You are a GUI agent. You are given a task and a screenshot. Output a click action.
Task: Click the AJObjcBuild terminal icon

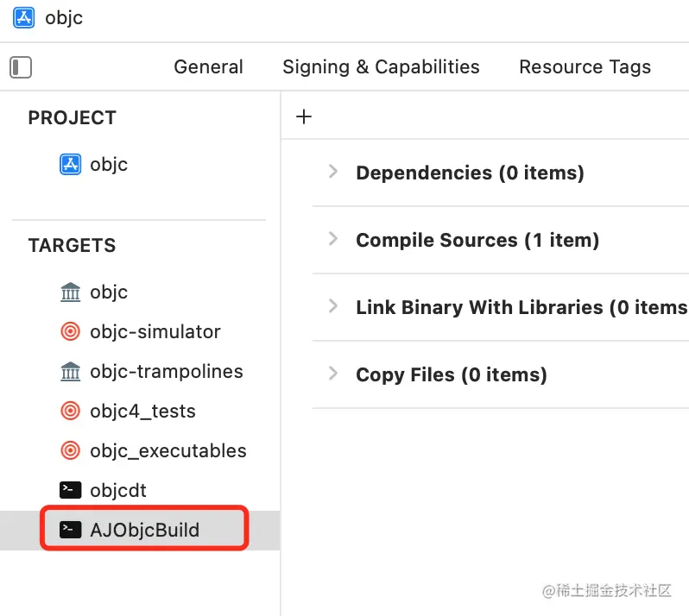coord(70,530)
